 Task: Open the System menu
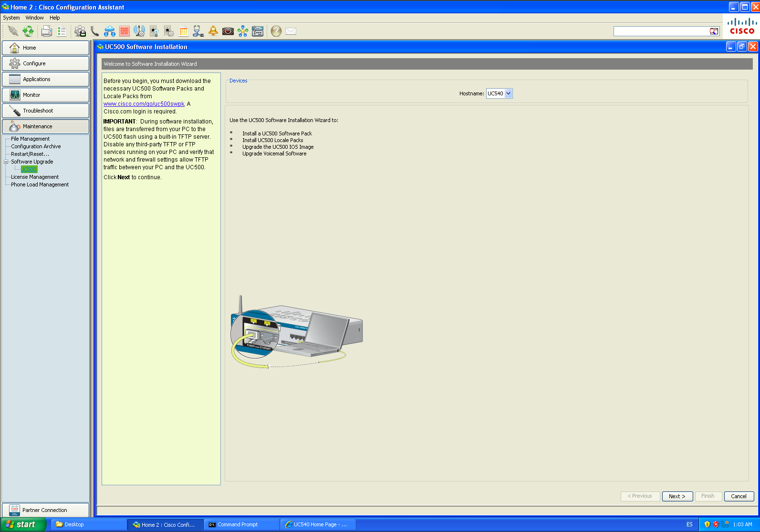coord(11,18)
